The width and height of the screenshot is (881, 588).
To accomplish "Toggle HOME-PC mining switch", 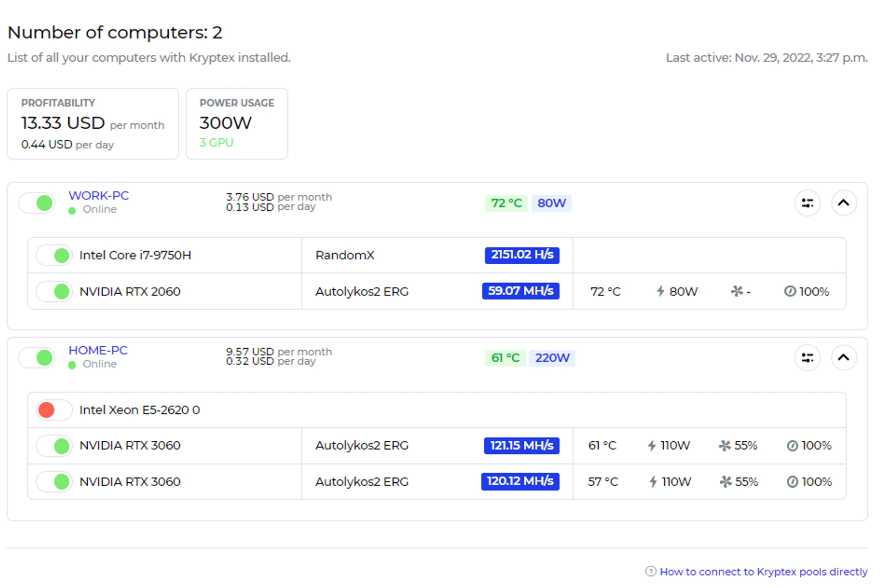I will [x=37, y=358].
